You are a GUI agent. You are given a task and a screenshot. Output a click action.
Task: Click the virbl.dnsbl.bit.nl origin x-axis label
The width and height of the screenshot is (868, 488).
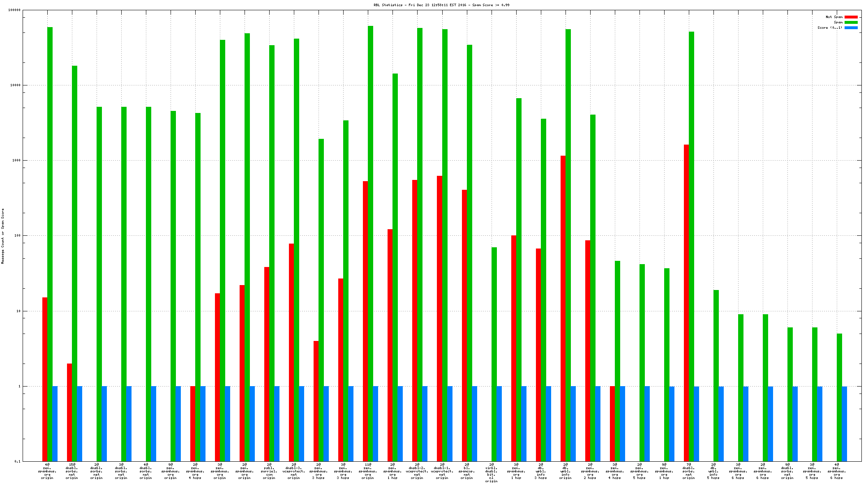(491, 473)
